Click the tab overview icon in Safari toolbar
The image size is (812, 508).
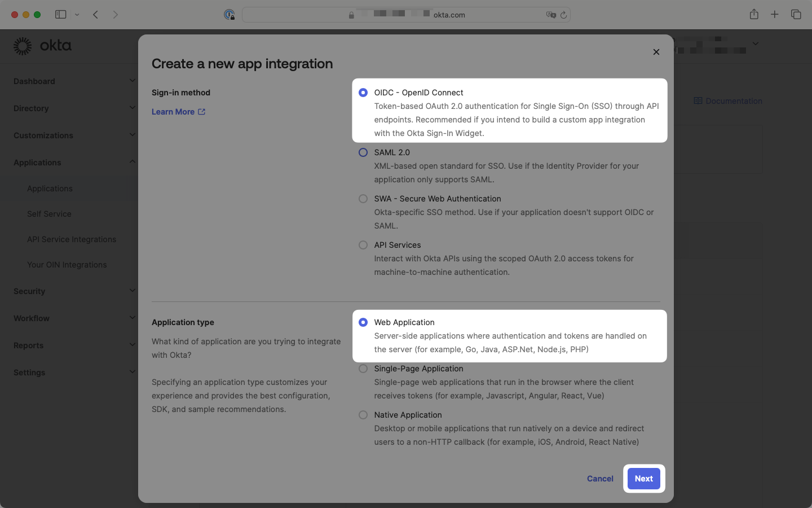[x=796, y=14]
